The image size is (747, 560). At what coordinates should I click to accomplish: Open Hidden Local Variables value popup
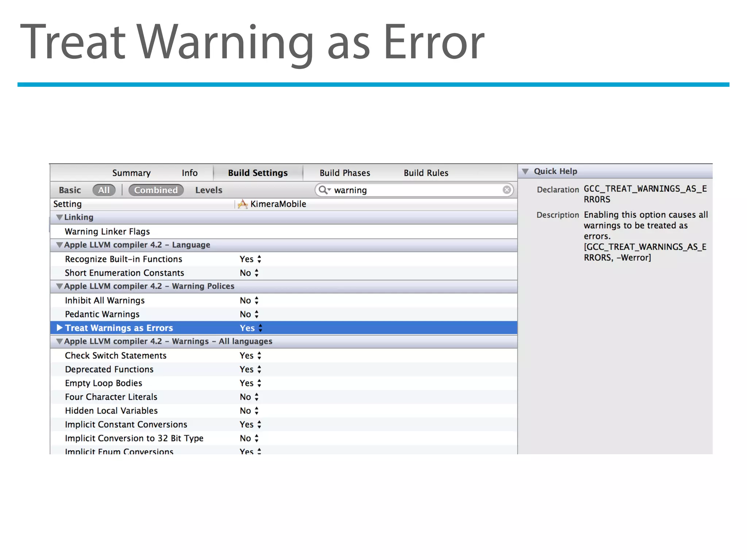point(249,411)
